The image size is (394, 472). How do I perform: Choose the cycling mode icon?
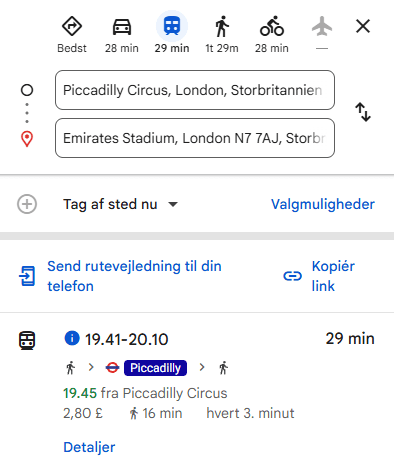272,26
